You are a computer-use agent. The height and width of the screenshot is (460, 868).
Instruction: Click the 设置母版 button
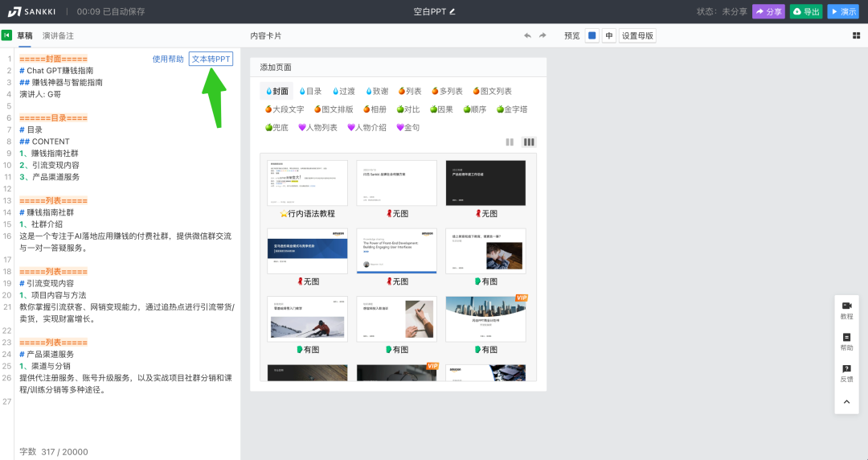[637, 35]
